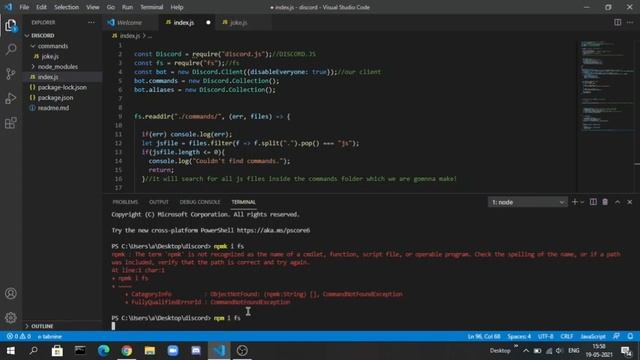Open the taskbar clock and date
Screen dimensions: 640x360
click(599, 351)
